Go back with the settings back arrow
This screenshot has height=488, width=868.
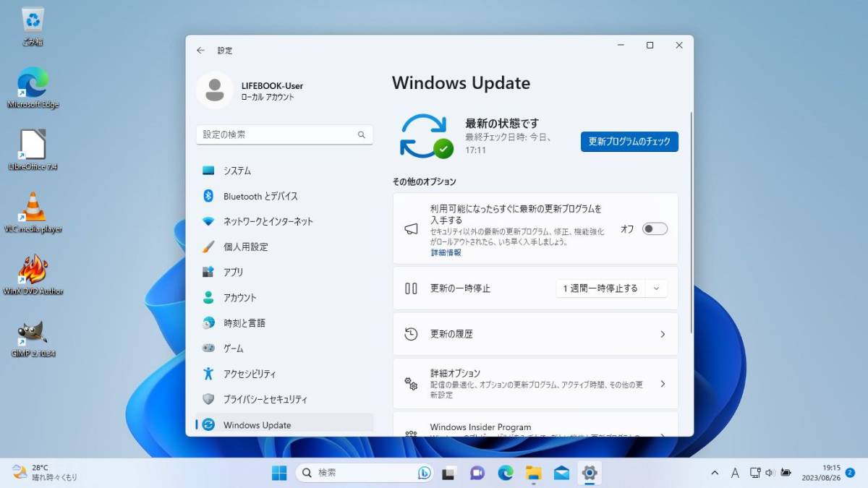200,51
